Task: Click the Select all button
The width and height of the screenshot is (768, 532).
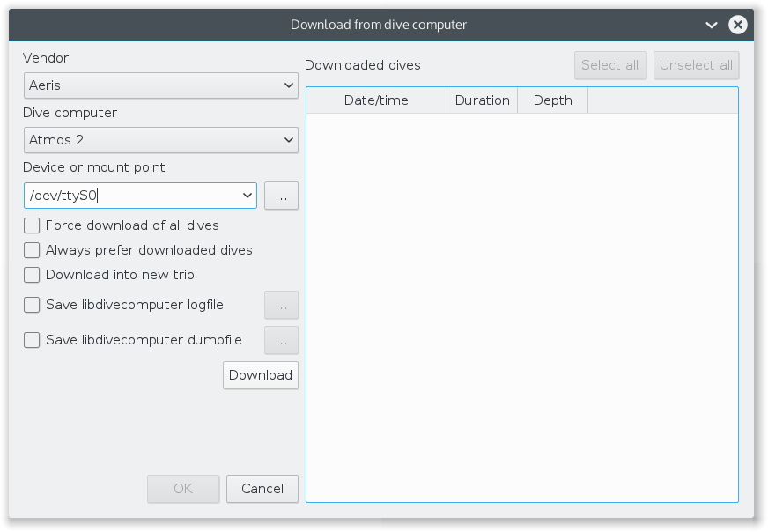Action: coord(610,65)
